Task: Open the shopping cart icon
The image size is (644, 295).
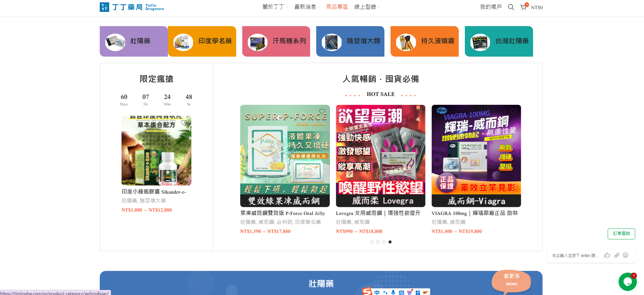Action: pos(524,7)
